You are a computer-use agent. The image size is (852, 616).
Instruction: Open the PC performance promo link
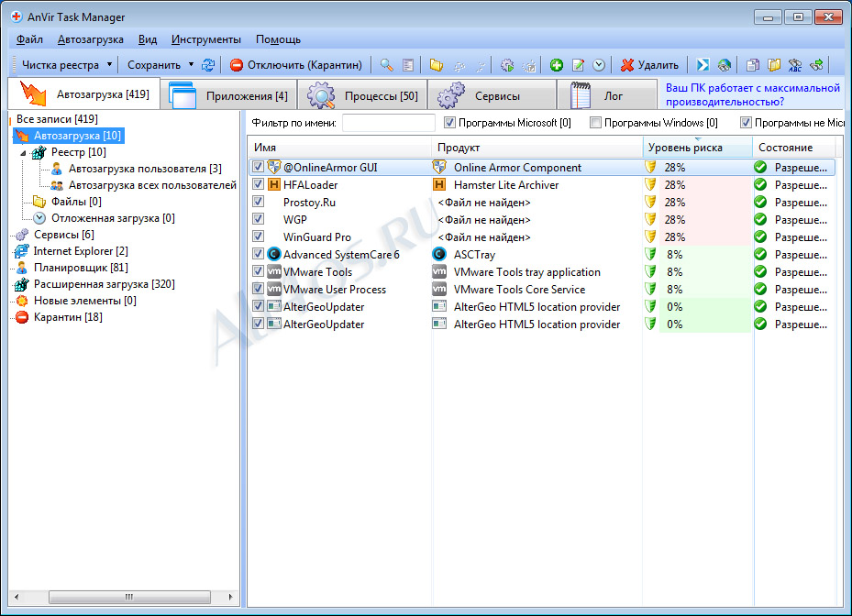[x=753, y=94]
